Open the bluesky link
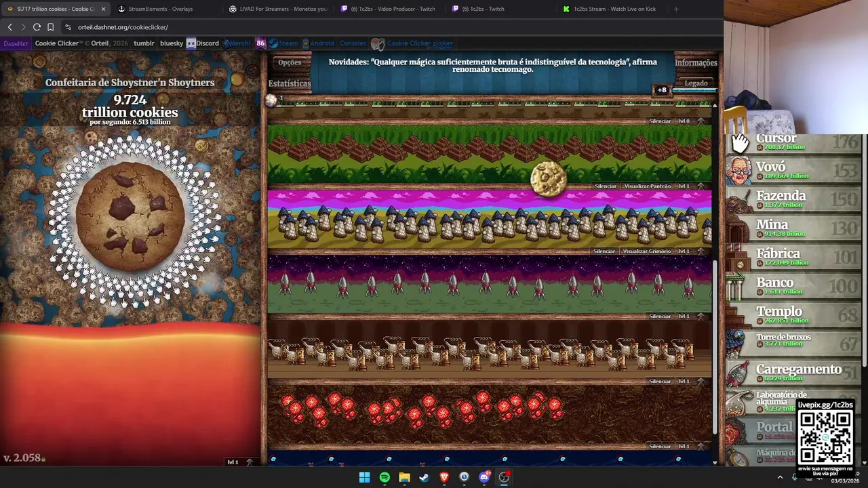Screen dimensions: 868x488 click(172, 43)
